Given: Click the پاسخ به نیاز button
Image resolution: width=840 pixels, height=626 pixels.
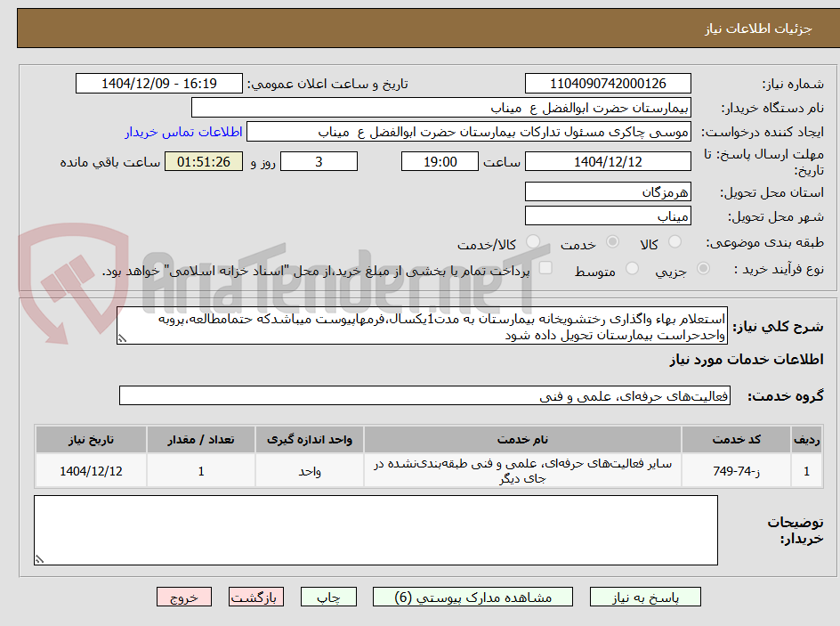Looking at the screenshot, I should coord(645,597).
